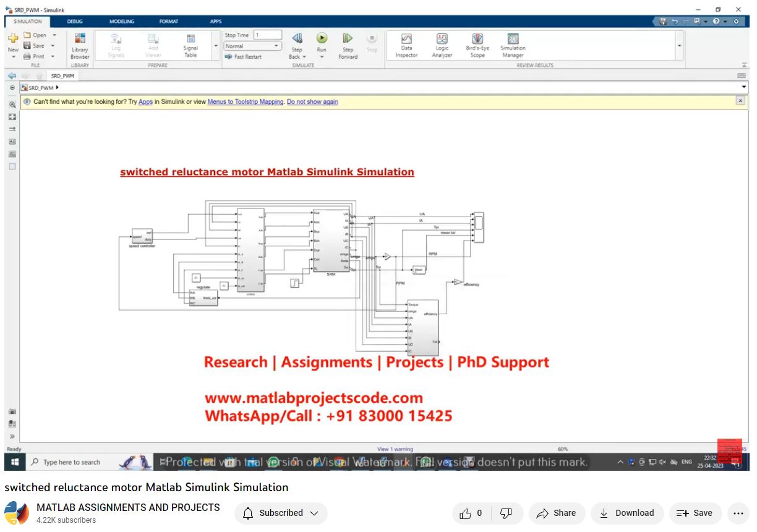This screenshot has height=532, width=757.
Task: Open the Data Inspector
Action: point(406,45)
